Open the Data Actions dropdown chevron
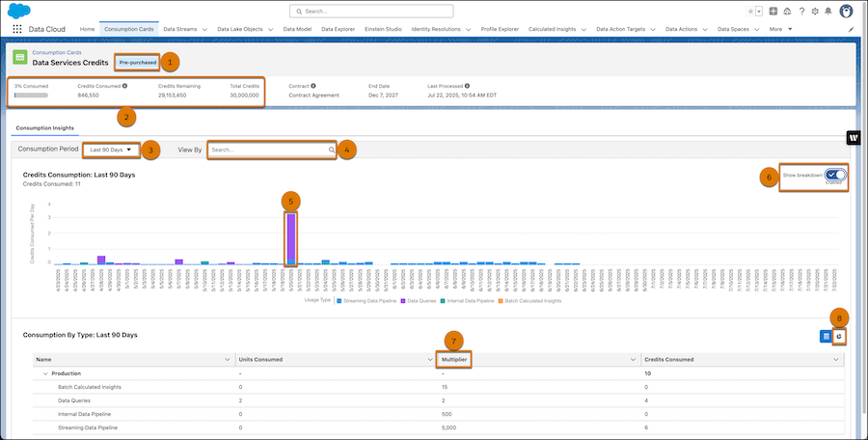Viewport: 868px width, 440px height. click(705, 29)
